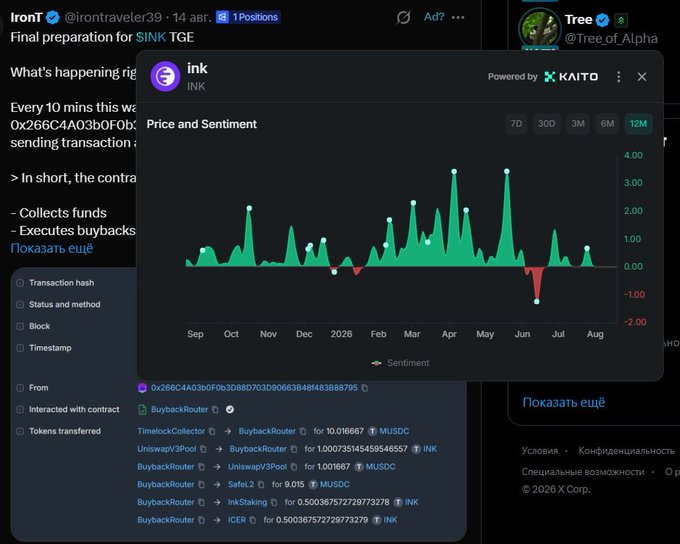The width and height of the screenshot is (680, 544).
Task: Open the ICER link
Action: coord(237,520)
